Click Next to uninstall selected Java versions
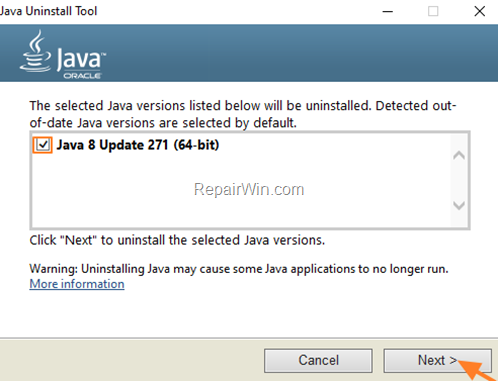The image size is (498, 381). coord(438,360)
